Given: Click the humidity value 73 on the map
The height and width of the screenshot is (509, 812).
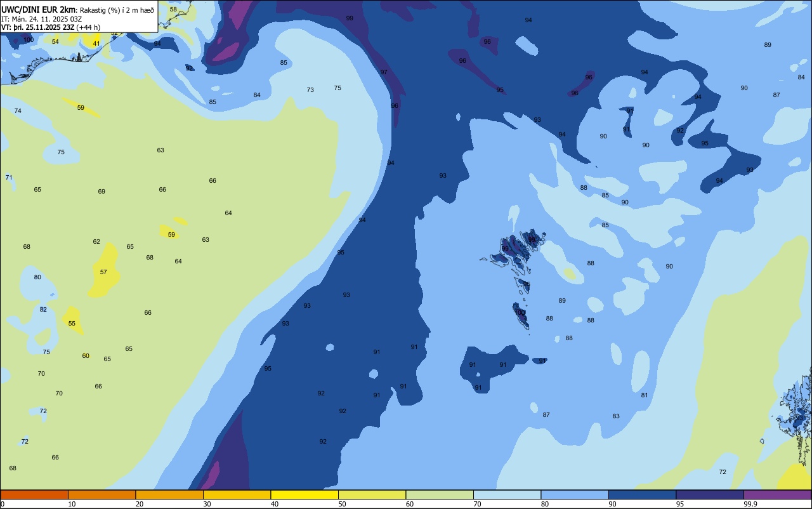Looking at the screenshot, I should tap(310, 90).
